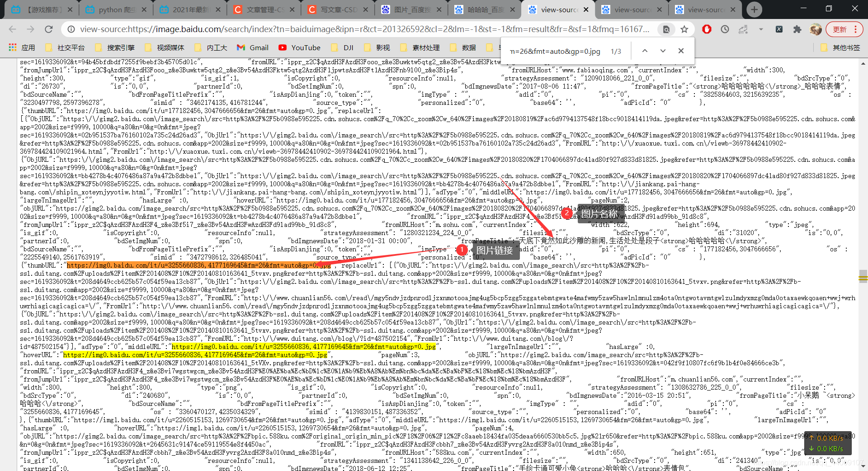Go back to the previous page
Image resolution: width=868 pixels, height=471 pixels.
click(12, 29)
